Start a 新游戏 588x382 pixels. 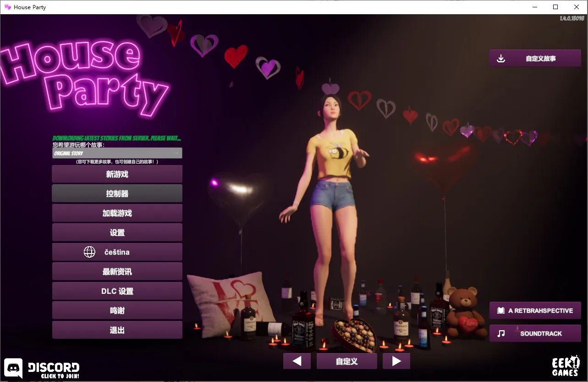coord(117,174)
